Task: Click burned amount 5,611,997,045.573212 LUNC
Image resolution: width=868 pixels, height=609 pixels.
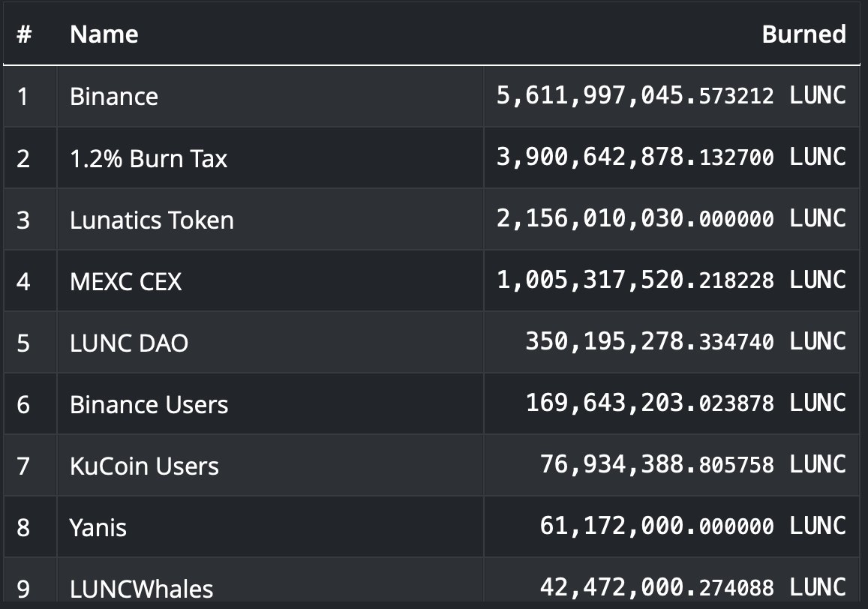Action: coord(671,96)
